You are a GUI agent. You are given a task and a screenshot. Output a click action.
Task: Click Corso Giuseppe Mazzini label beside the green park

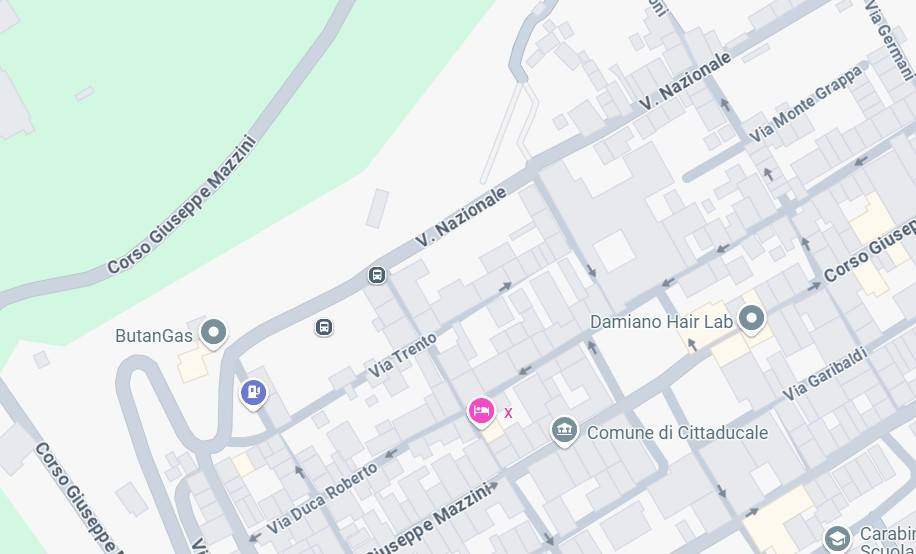click(x=182, y=206)
